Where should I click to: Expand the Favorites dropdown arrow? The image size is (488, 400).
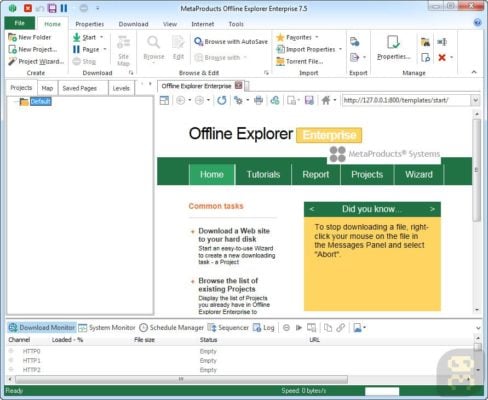(317, 37)
